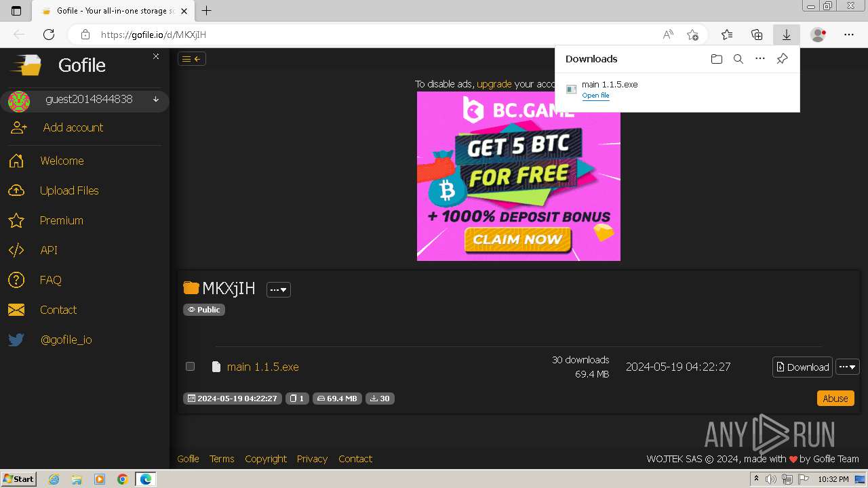Select Add account in sidebar
This screenshot has height=488, width=868.
click(73, 127)
